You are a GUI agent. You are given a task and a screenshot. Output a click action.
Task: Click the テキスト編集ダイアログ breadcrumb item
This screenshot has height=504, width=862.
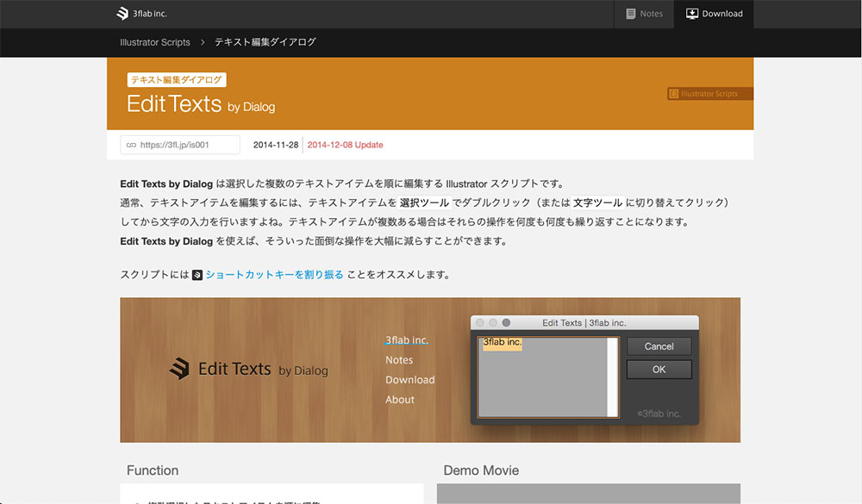point(265,42)
